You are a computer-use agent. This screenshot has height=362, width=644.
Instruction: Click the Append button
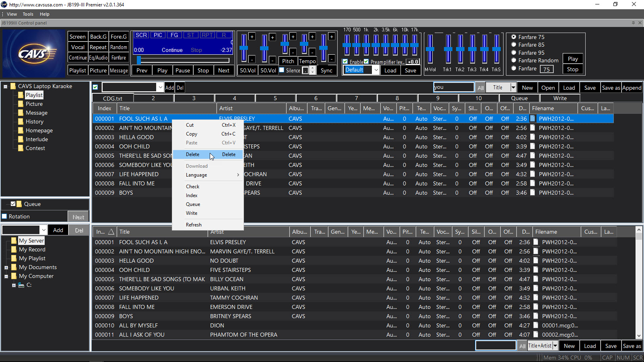point(632,88)
